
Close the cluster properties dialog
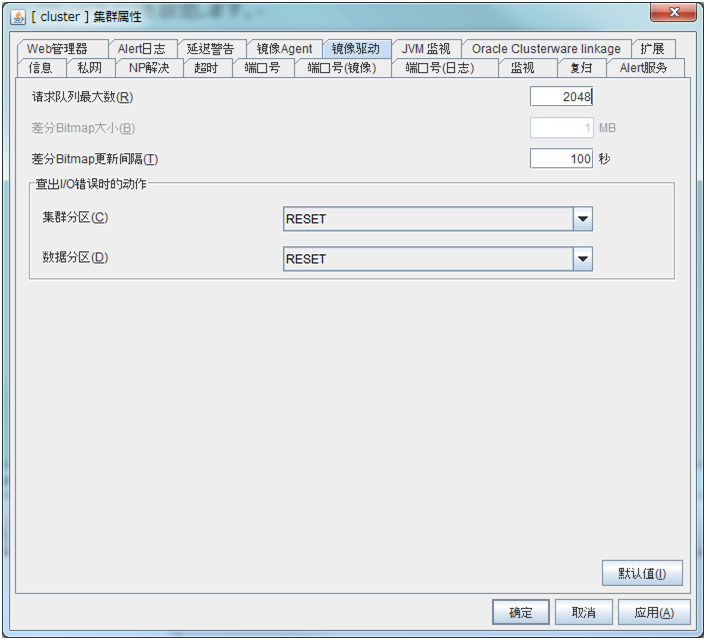673,13
